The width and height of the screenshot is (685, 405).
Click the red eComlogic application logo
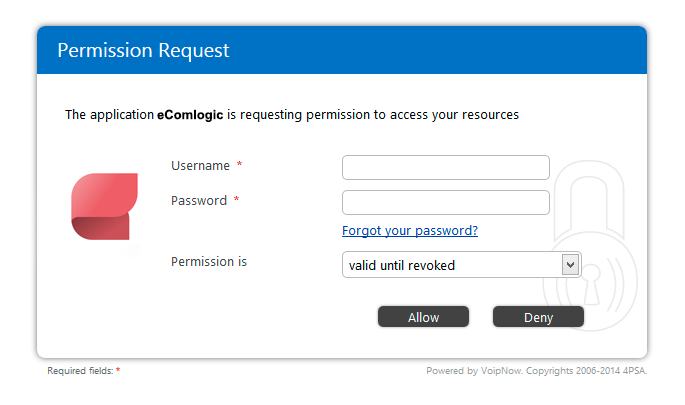tap(104, 206)
